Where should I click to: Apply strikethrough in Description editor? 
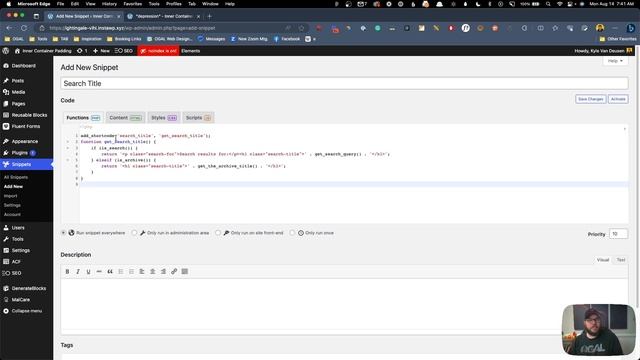(x=99, y=271)
